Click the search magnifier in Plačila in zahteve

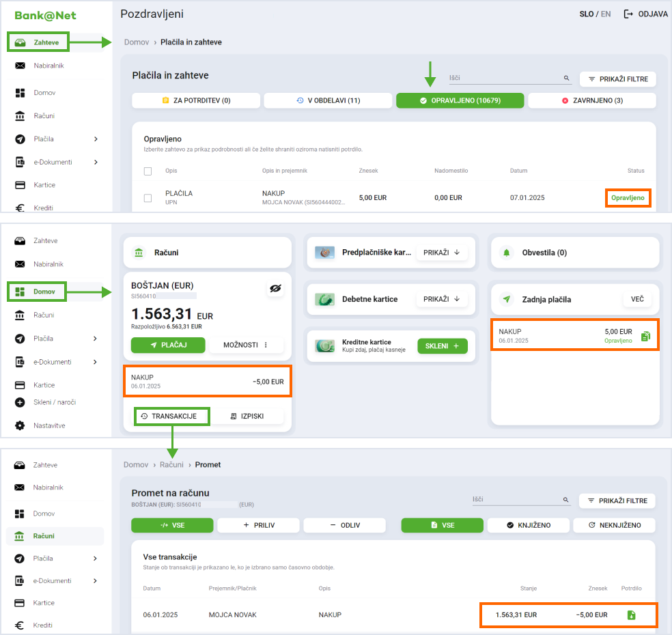[566, 79]
